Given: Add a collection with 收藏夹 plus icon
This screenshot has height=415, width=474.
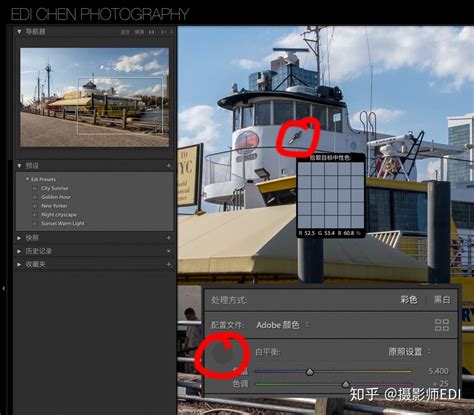Looking at the screenshot, I should [x=168, y=264].
